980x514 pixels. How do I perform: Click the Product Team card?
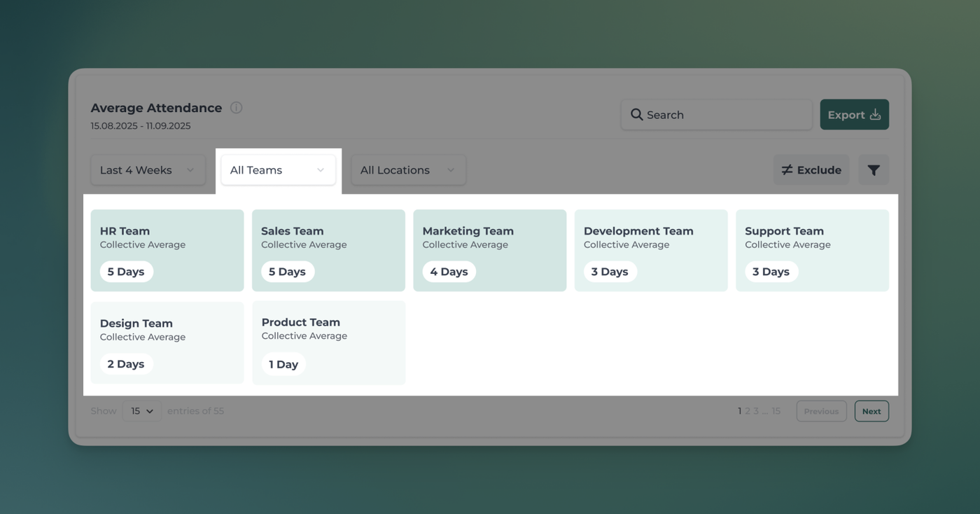coord(328,343)
